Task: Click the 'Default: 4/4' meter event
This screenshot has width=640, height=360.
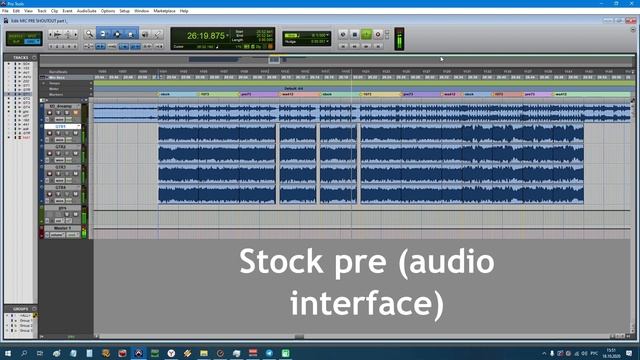Action: 293,89
